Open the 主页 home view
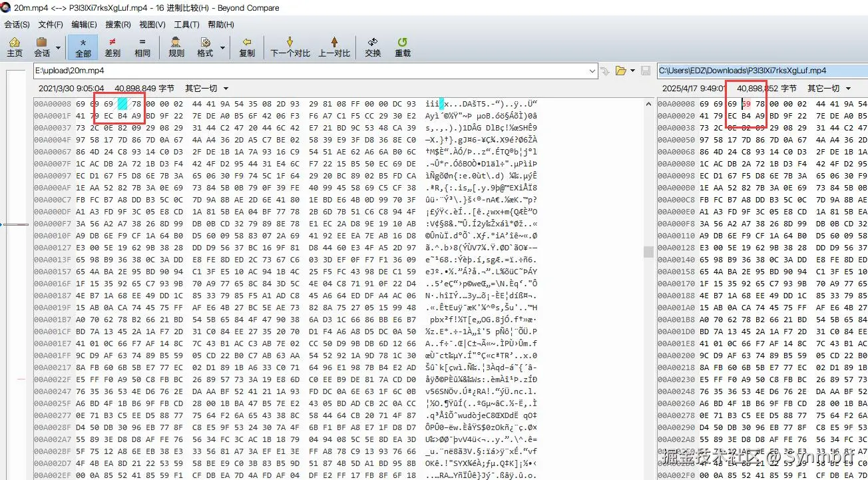Screen dimensions: 868x480 point(14,47)
